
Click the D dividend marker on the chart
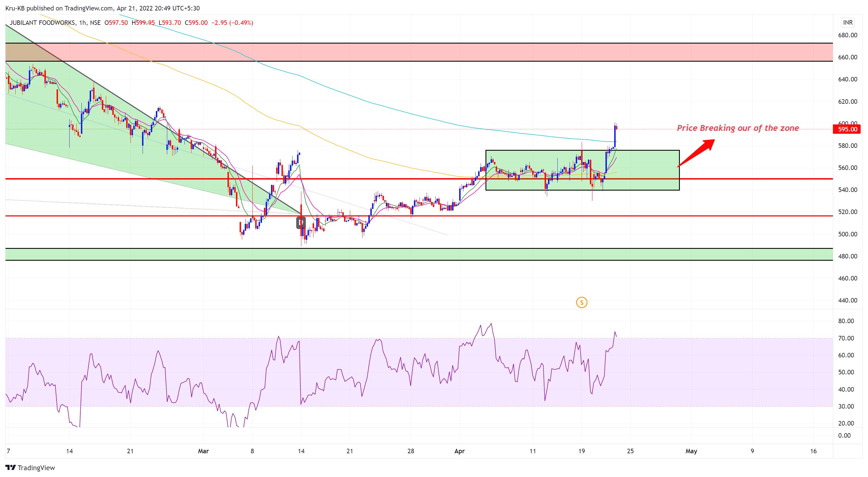(x=301, y=223)
